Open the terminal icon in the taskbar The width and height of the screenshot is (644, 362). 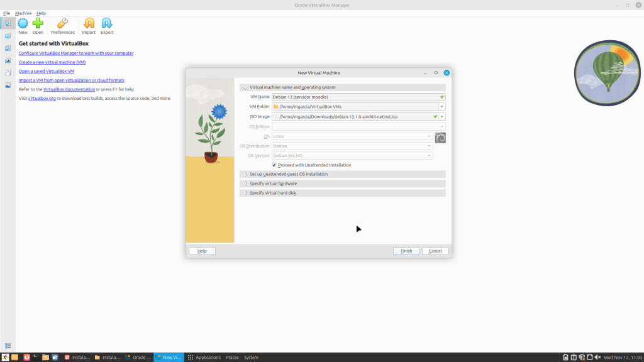37,357
